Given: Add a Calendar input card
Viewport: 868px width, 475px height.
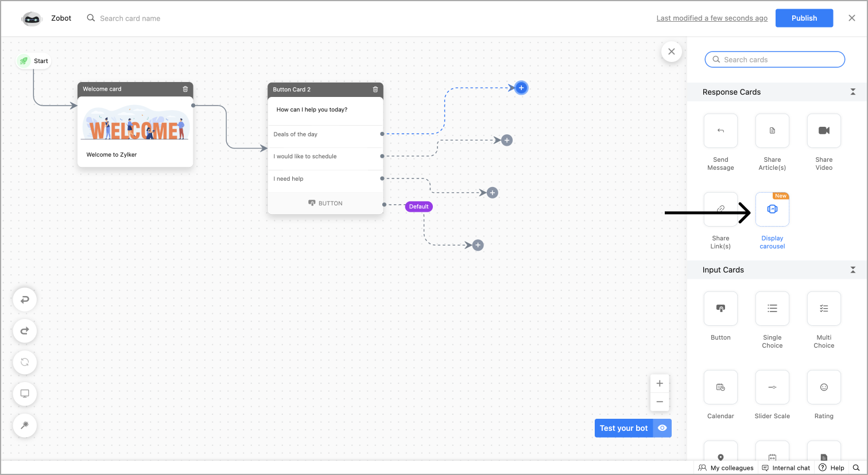Looking at the screenshot, I should [x=720, y=387].
